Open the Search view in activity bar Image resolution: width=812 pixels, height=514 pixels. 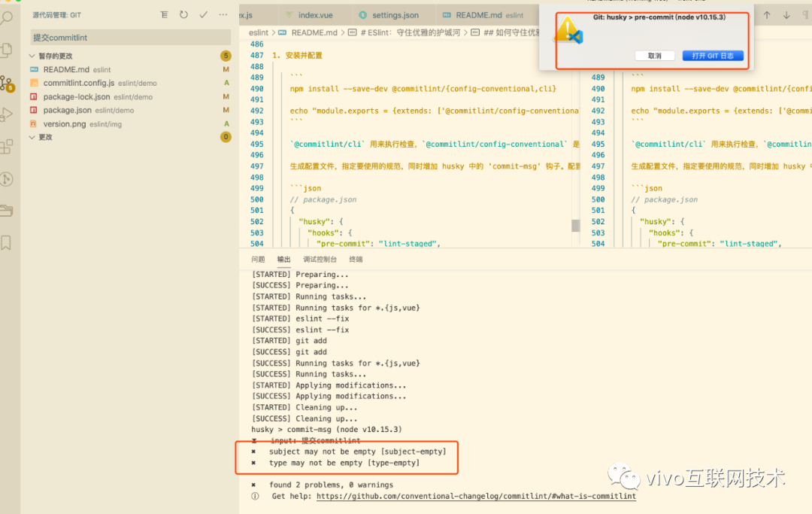pos(7,18)
